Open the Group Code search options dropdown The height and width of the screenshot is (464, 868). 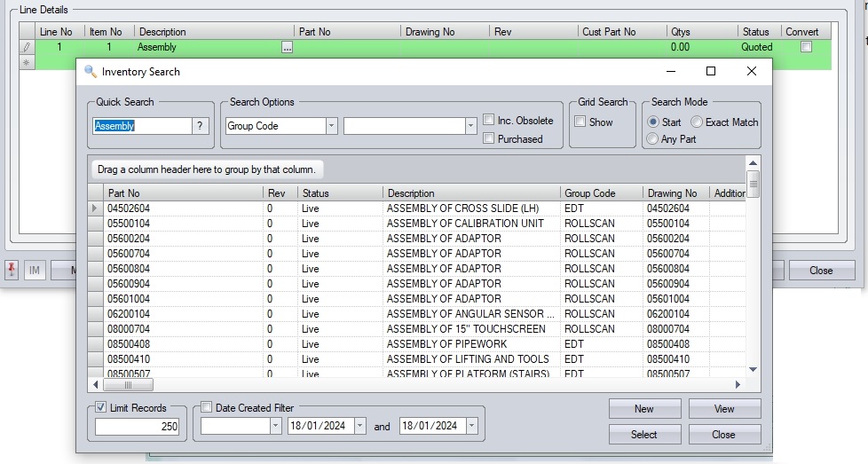click(331, 126)
